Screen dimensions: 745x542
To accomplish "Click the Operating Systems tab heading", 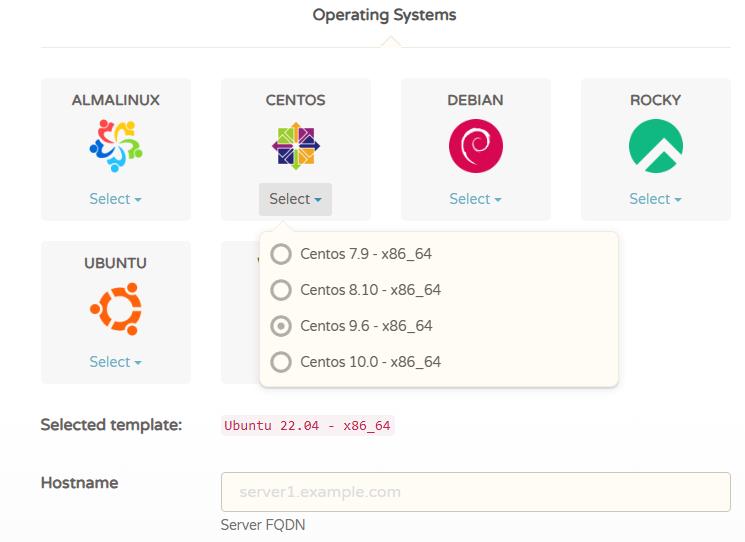I will coord(384,15).
